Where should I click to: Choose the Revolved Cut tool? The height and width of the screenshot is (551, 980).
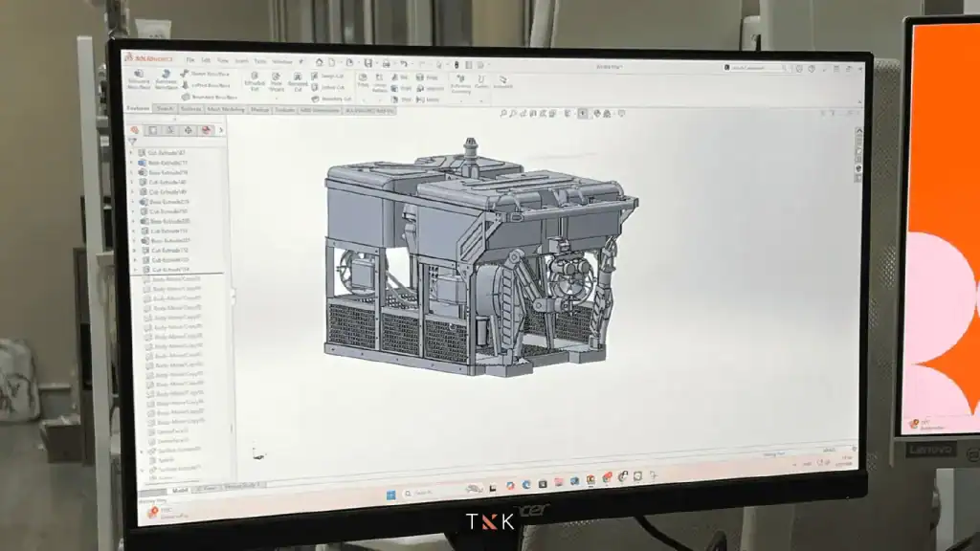click(298, 82)
